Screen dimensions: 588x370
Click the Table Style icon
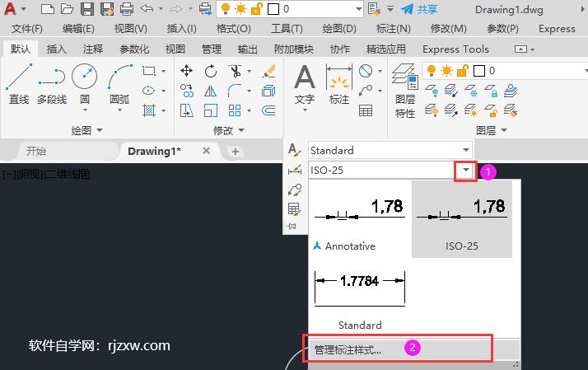(294, 209)
